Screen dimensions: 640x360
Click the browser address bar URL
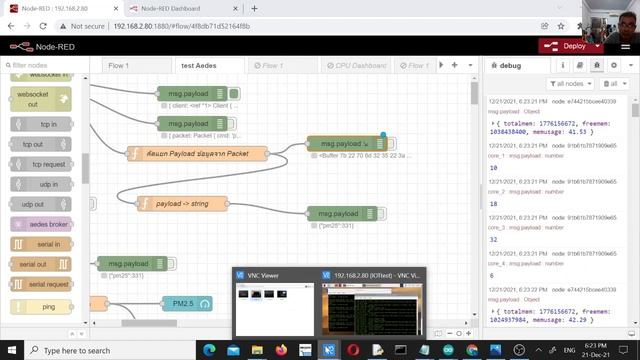(x=182, y=26)
